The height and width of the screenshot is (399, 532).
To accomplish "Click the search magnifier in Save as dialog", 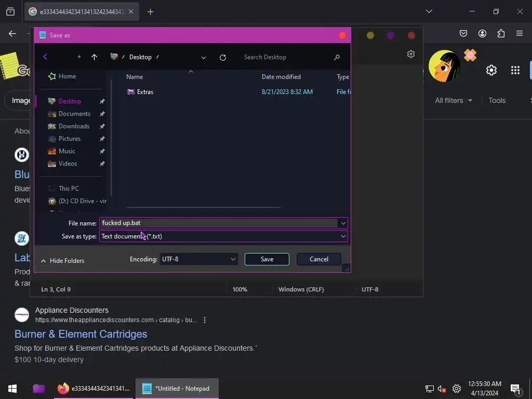I will coord(337,57).
